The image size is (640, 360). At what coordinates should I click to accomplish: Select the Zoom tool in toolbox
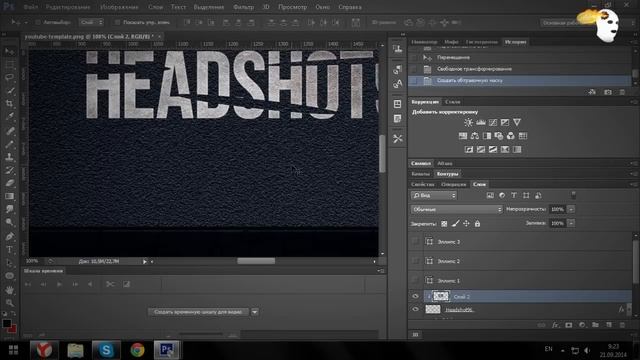tap(10, 303)
